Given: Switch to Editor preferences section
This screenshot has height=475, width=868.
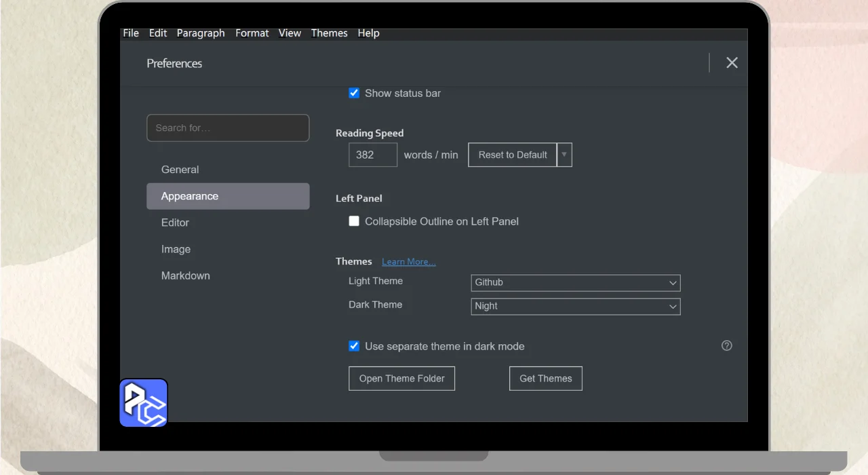Looking at the screenshot, I should tap(175, 223).
